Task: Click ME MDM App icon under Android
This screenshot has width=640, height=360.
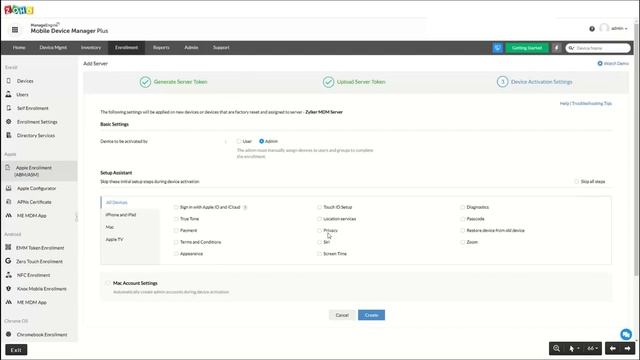Action: click(x=9, y=302)
